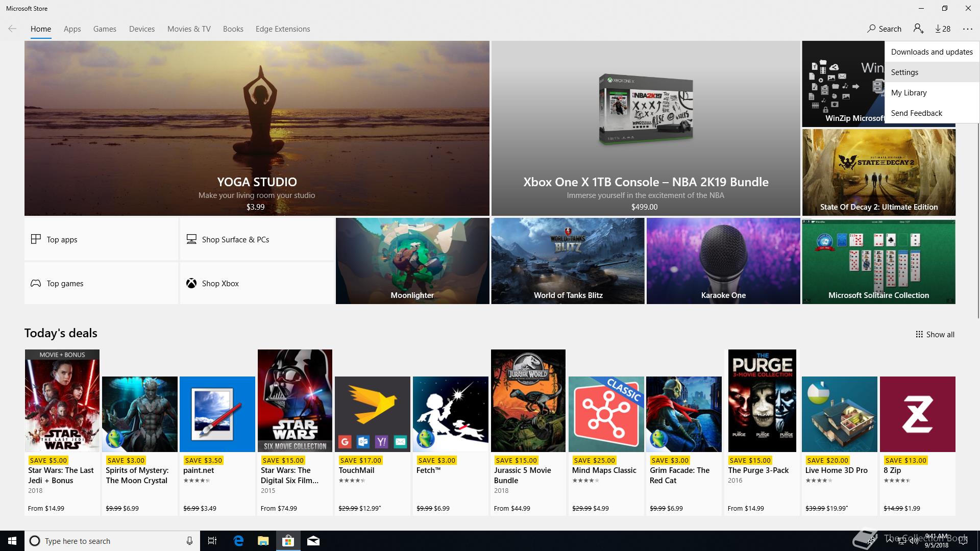
Task: Go to the Edge Extensions tab
Action: (x=283, y=29)
